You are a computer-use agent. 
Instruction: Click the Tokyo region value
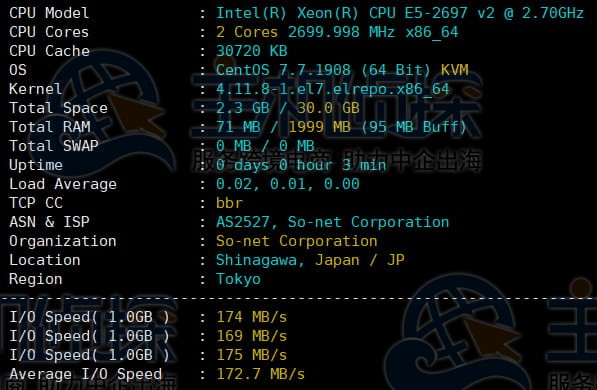click(238, 279)
